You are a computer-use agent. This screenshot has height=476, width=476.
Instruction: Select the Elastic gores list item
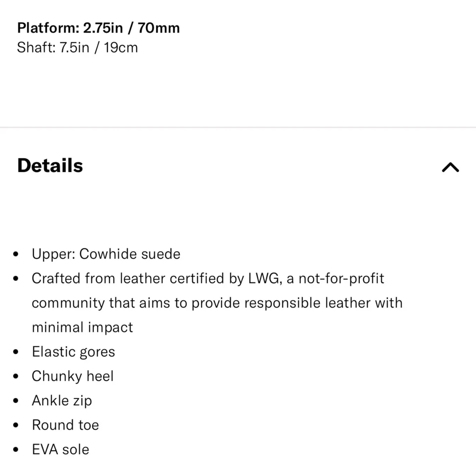click(x=73, y=351)
